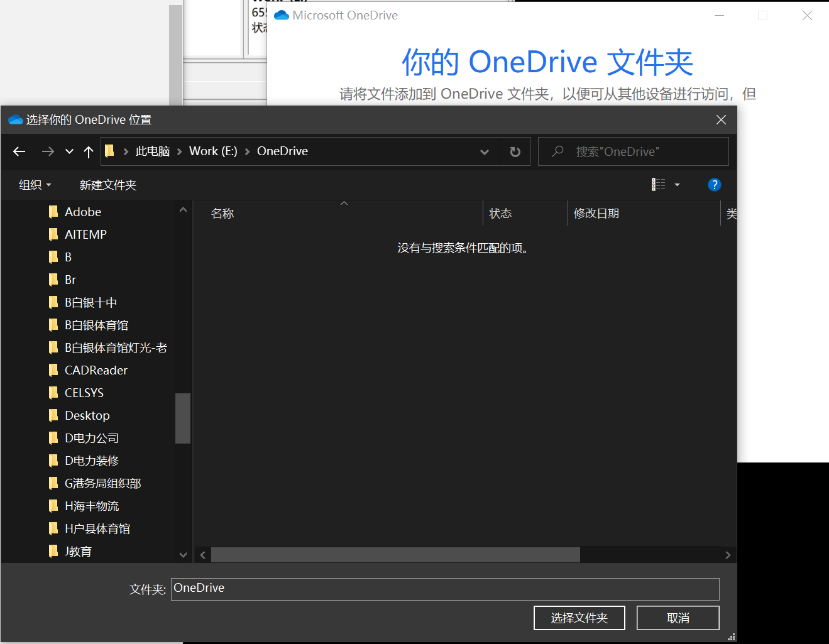This screenshot has width=829, height=644.
Task: Click the CADReader folder icon
Action: (53, 370)
